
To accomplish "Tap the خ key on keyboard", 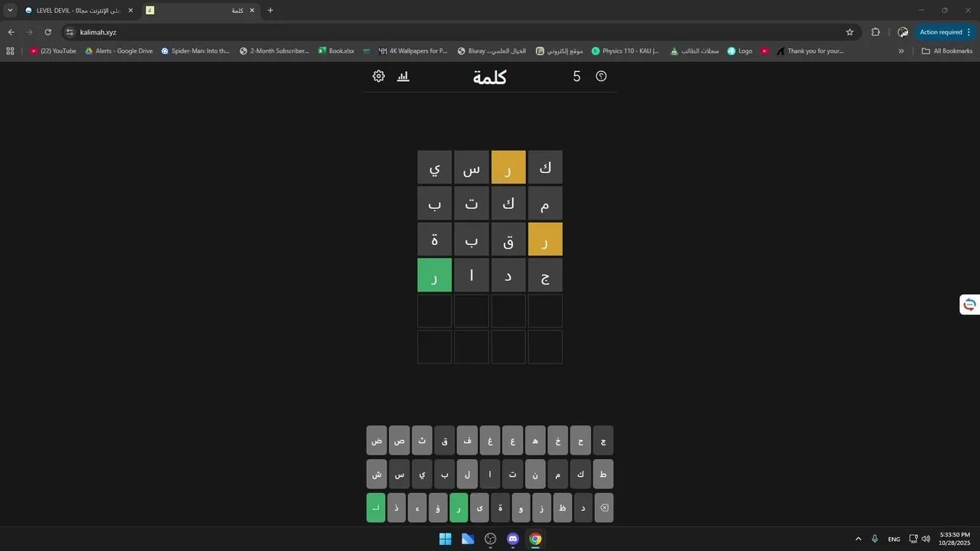I will [558, 441].
